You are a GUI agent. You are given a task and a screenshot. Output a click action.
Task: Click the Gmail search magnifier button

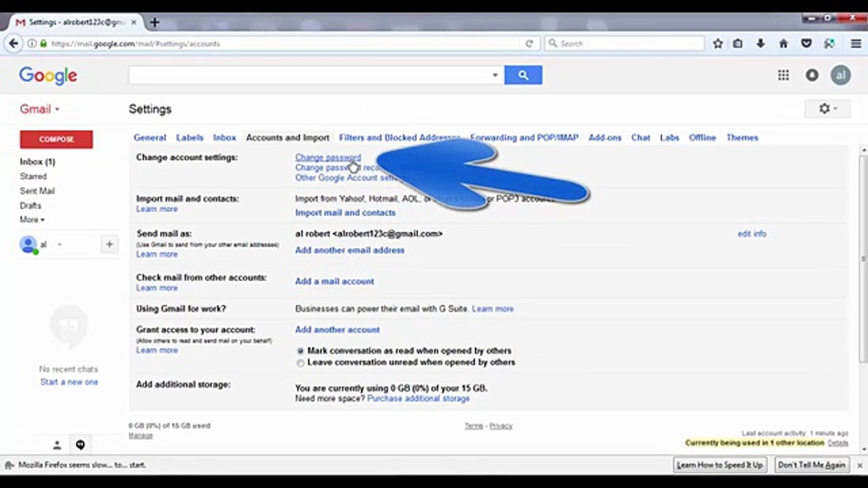tap(523, 75)
